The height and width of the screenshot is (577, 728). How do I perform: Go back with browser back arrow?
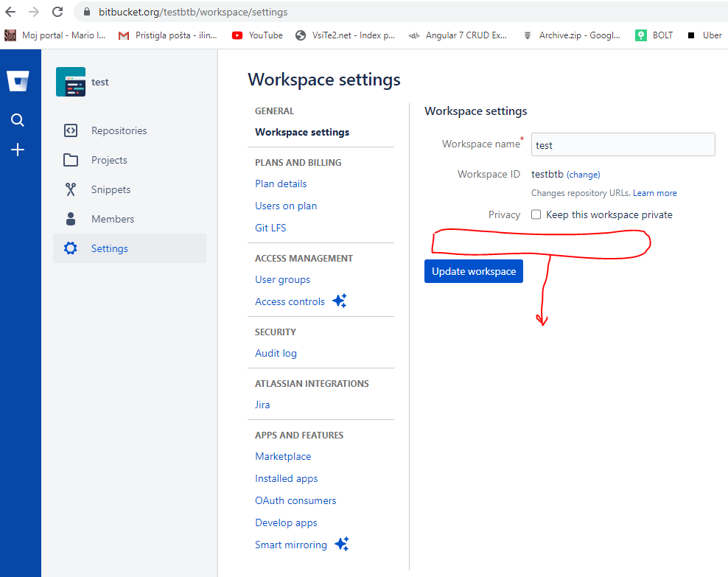coord(10,12)
